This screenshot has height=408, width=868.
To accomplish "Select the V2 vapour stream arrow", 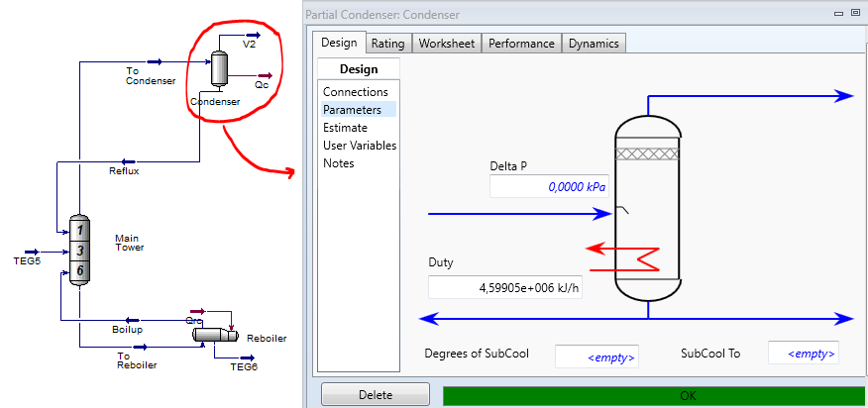I will (x=254, y=35).
